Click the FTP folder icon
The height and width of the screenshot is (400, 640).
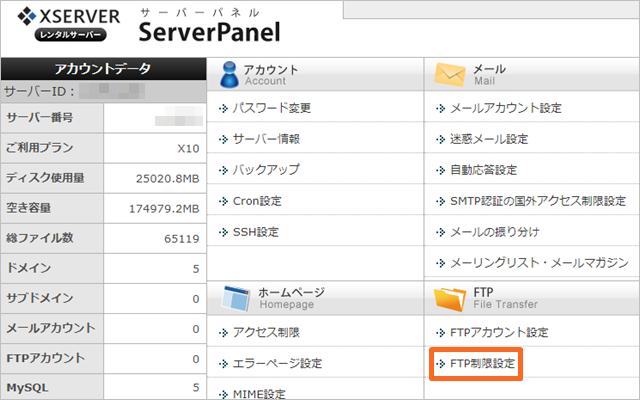(450, 297)
